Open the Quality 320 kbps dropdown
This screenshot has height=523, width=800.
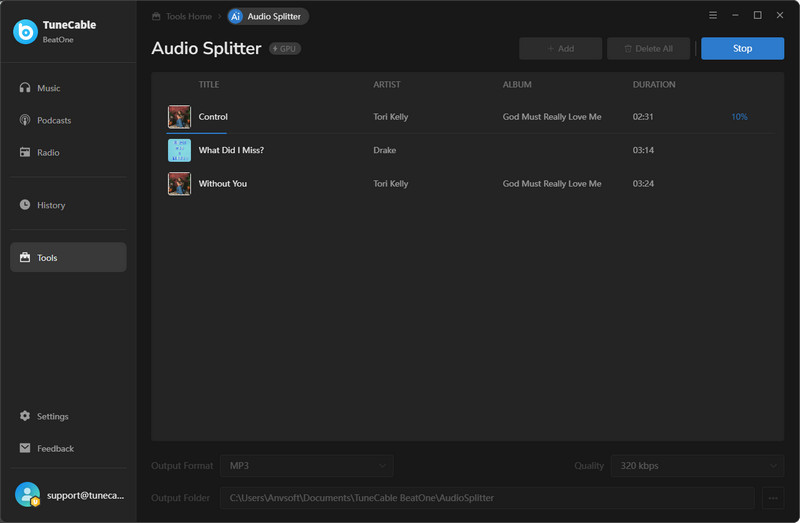tap(697, 465)
